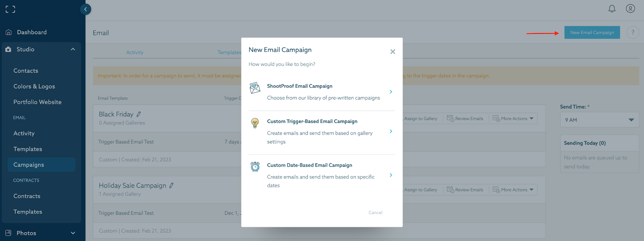Dismiss the New Email Campaign dialog
This screenshot has width=644, height=241.
(392, 52)
